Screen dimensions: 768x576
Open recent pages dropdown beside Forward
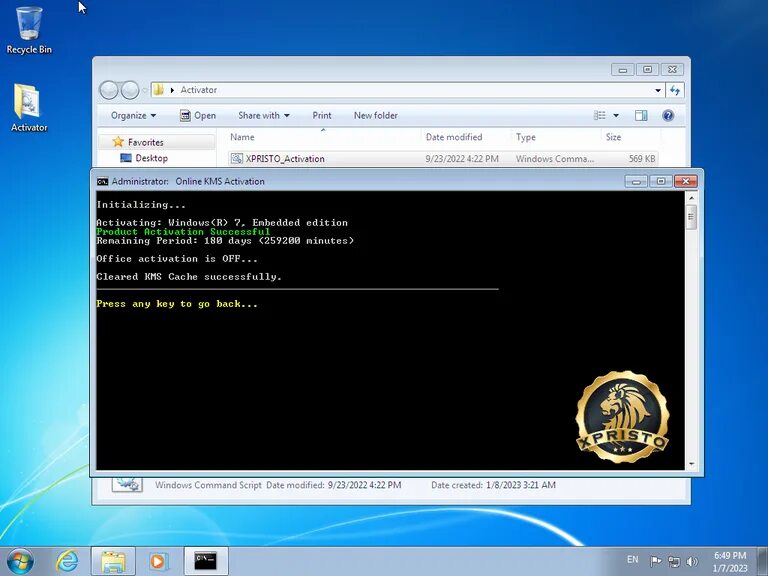coord(145,90)
